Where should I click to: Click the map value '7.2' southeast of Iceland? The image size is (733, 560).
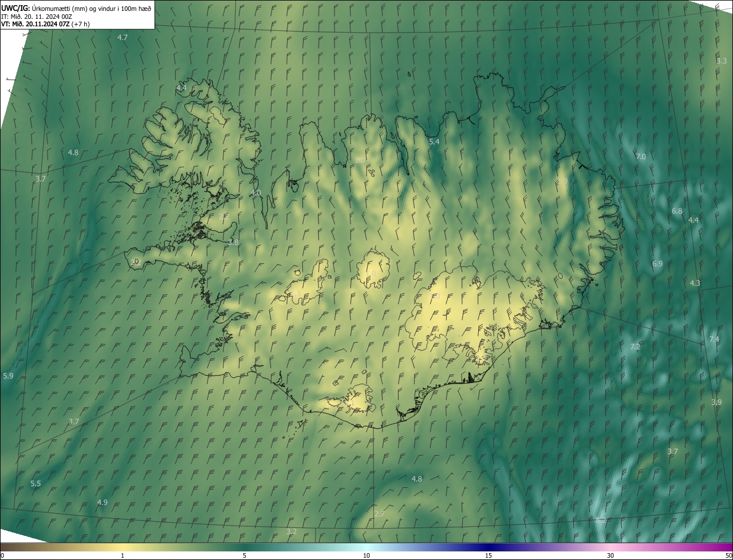[x=635, y=346]
